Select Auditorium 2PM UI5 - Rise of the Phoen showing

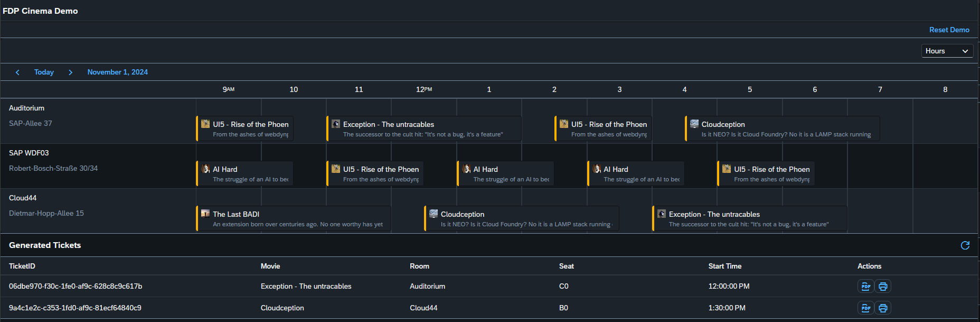pos(603,128)
